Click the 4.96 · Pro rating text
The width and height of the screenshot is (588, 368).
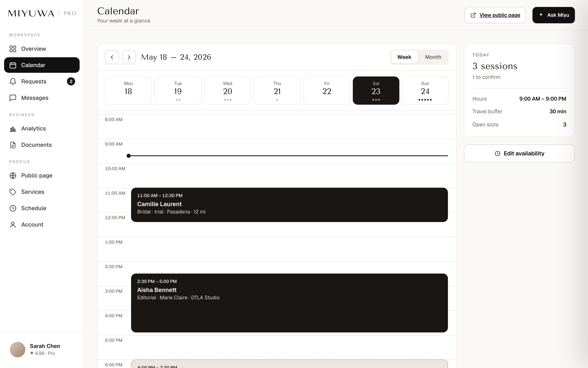(42, 353)
